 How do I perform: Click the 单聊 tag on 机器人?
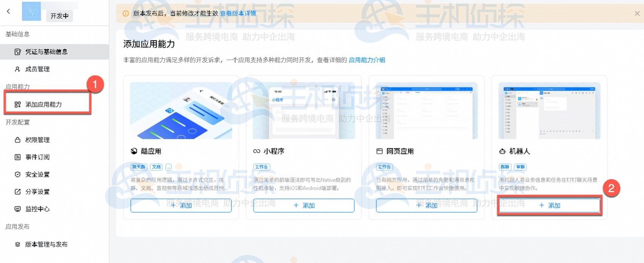coord(521,167)
